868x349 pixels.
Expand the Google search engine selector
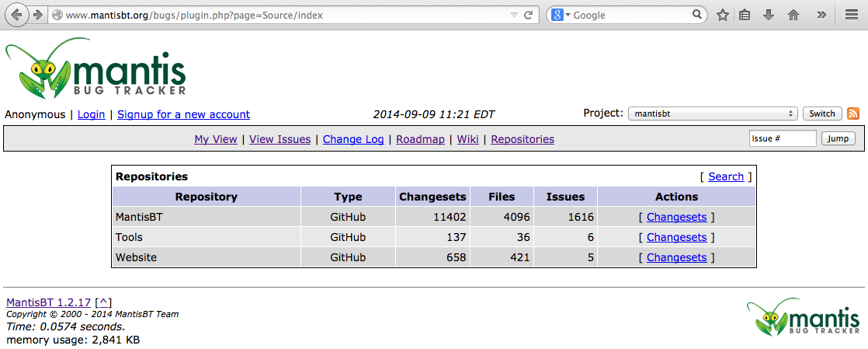(x=562, y=15)
